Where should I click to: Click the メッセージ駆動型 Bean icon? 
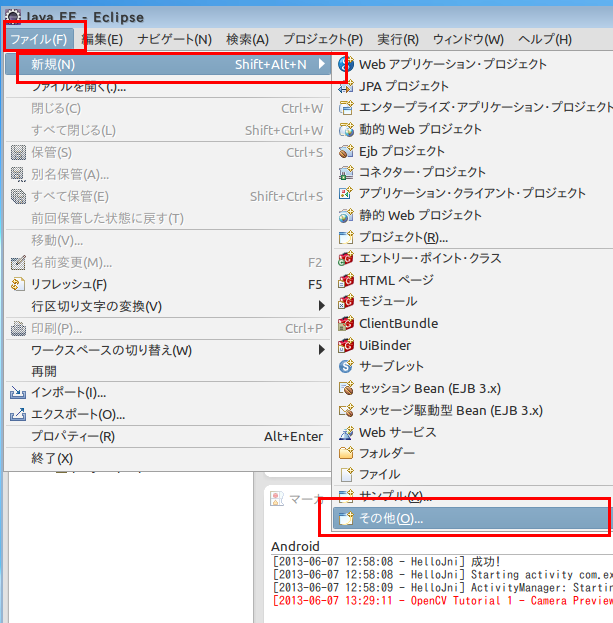coord(346,410)
